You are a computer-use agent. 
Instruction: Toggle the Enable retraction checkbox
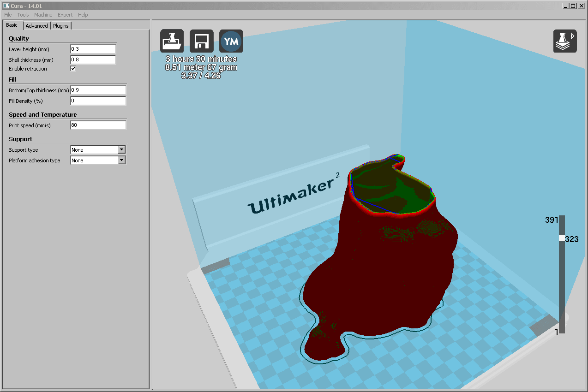coord(73,69)
